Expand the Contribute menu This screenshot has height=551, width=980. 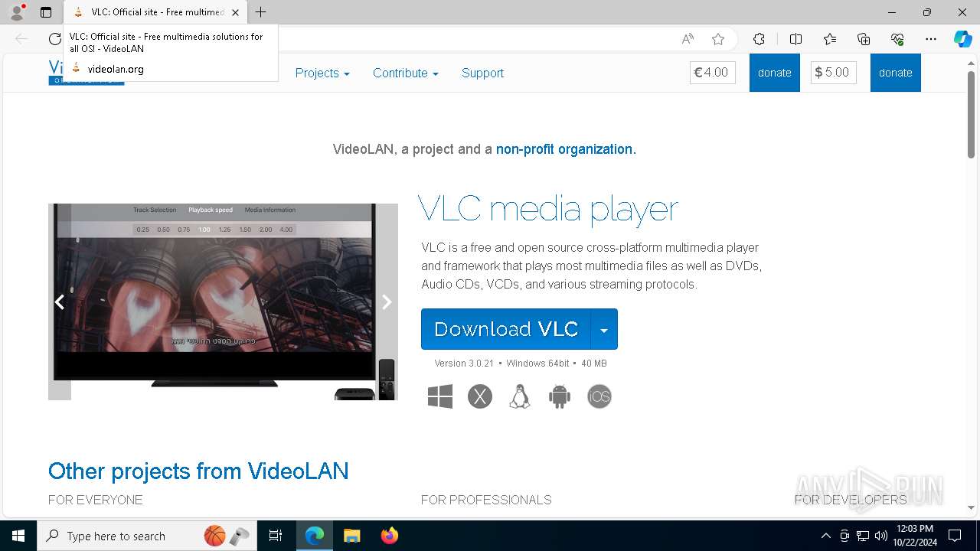click(406, 73)
